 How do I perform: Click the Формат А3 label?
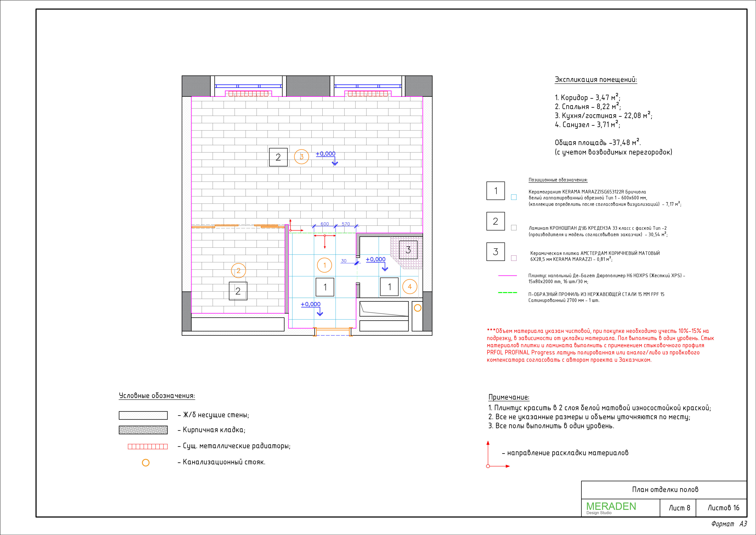point(729,524)
